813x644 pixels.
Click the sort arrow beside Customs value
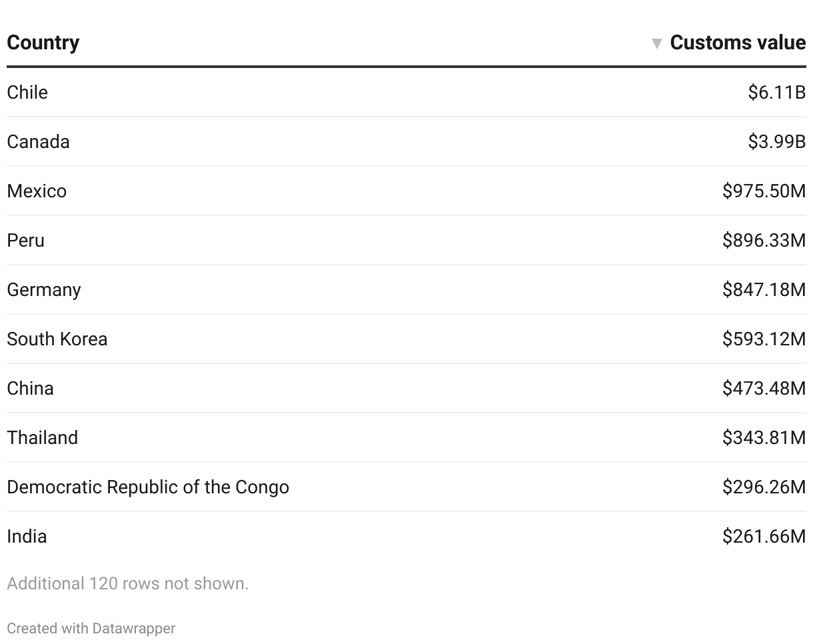[656, 43]
